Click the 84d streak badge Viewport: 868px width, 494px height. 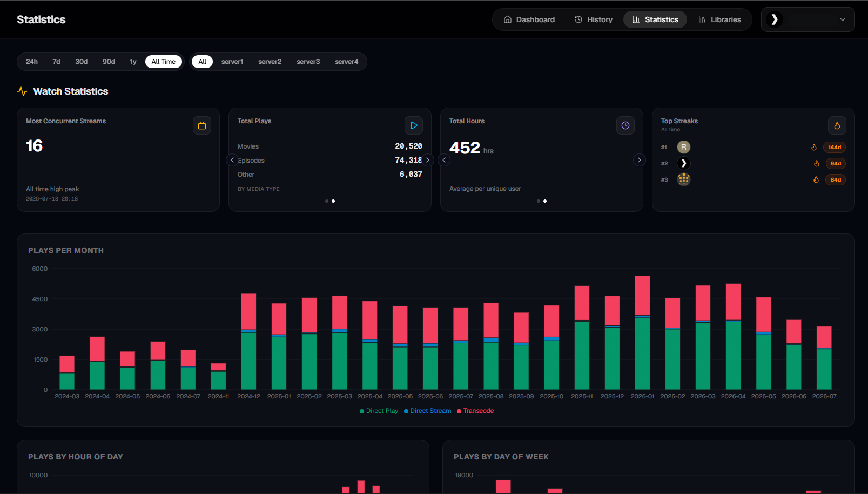point(836,179)
